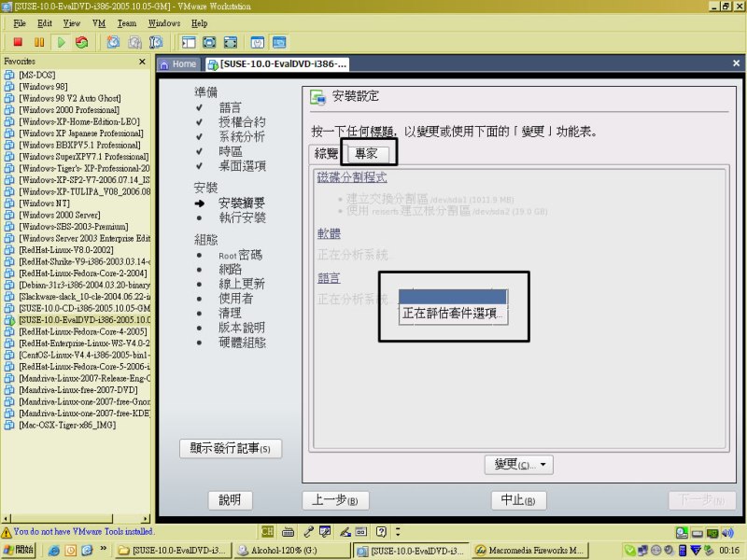
Task: Click the Revert to Snapshot icon
Action: (134, 42)
